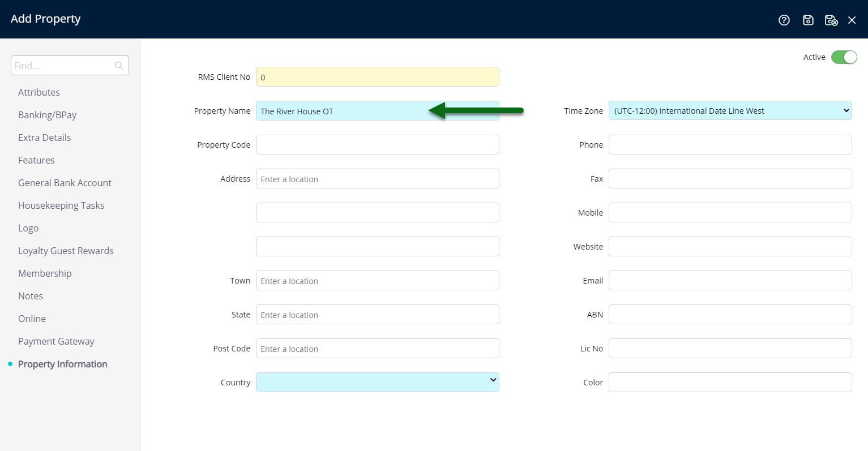Navigate to Housekeeping Tasks
This screenshot has width=868, height=451.
(x=61, y=205)
